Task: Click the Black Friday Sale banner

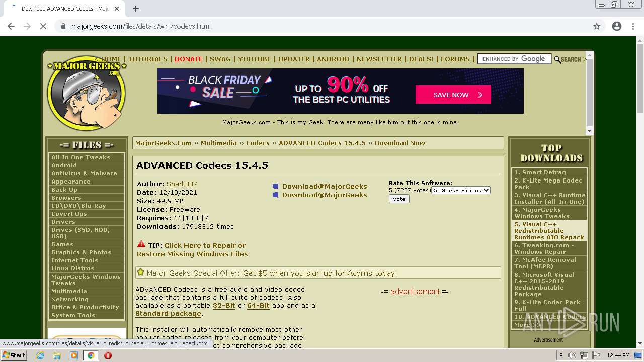Action: tap(340, 91)
